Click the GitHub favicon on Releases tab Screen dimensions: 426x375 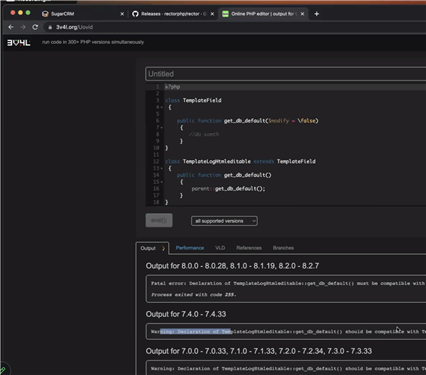[135, 14]
